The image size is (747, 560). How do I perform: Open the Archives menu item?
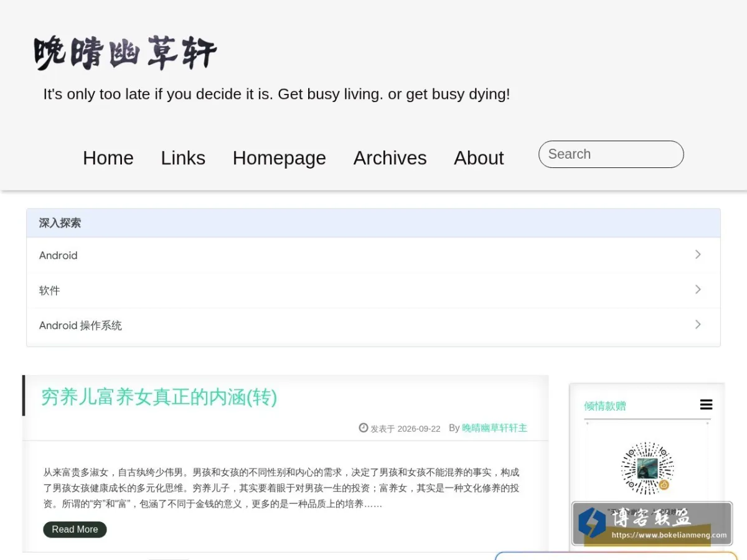point(390,158)
